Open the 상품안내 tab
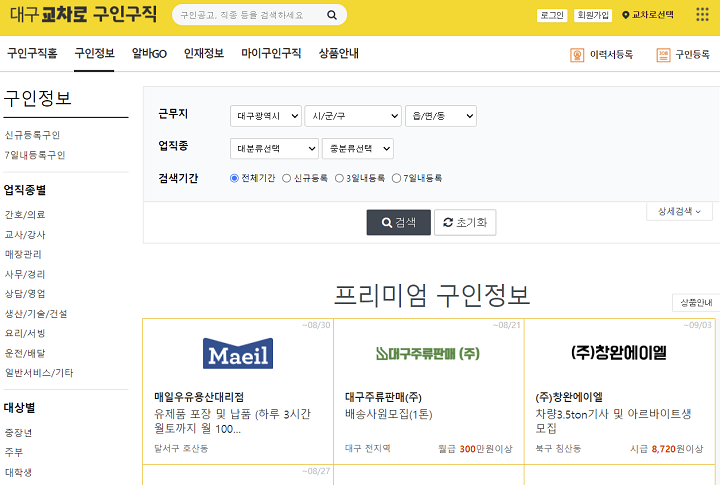The image size is (720, 485). pos(338,54)
